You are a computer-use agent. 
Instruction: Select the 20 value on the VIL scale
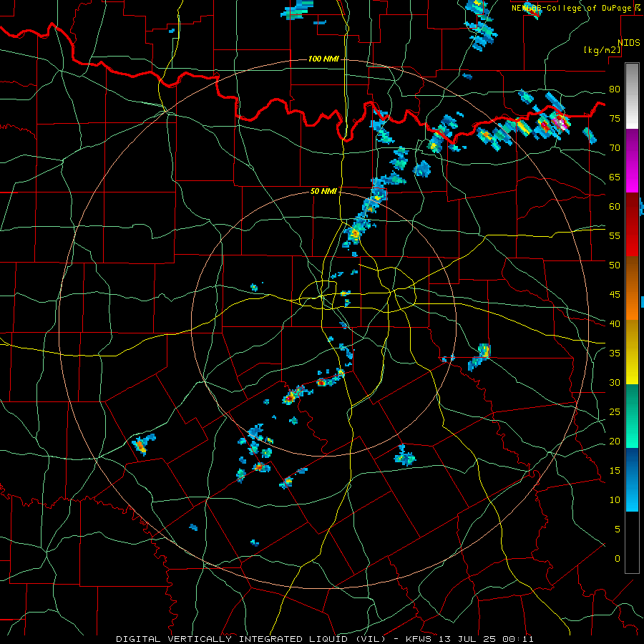tap(615, 441)
